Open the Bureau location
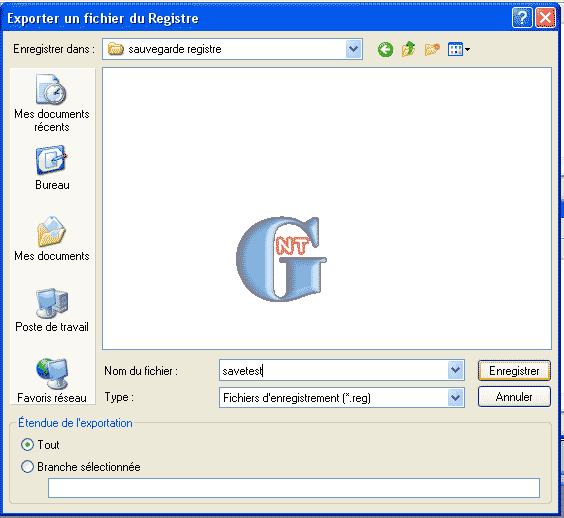Screen dimensions: 564x518 pos(51,168)
